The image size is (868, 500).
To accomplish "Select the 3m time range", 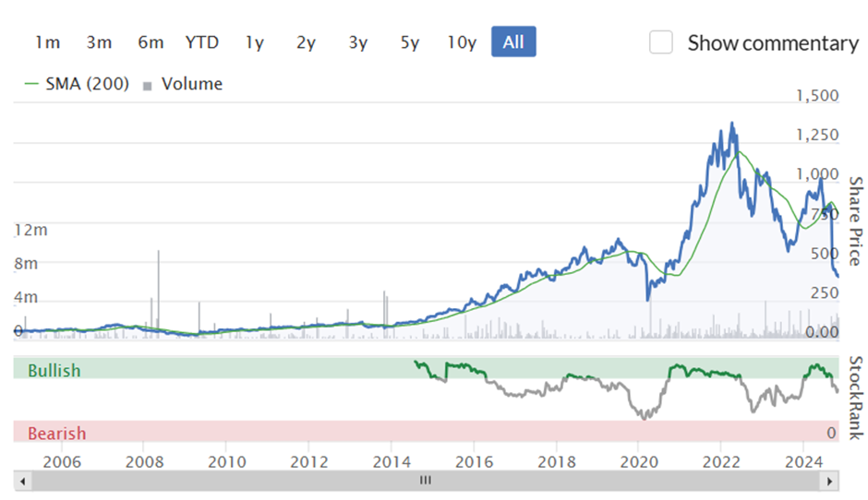I will point(99,42).
